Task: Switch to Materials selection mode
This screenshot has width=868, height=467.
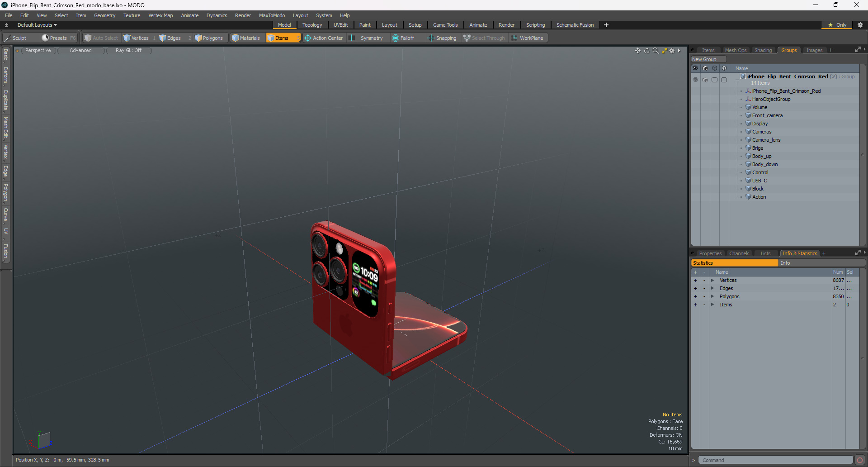Action: coord(246,38)
